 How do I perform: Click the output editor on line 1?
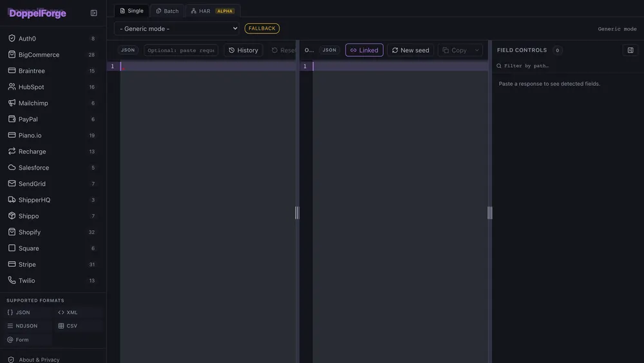[401, 66]
